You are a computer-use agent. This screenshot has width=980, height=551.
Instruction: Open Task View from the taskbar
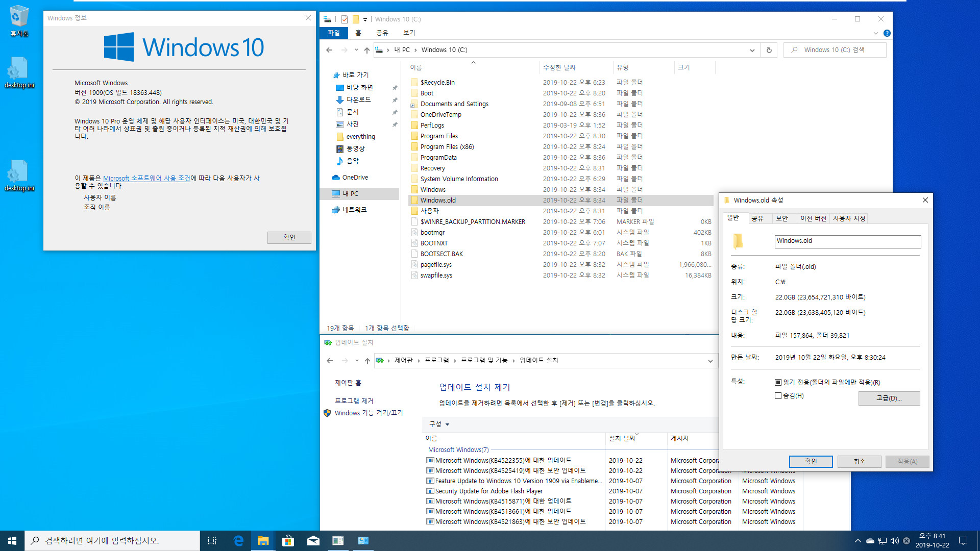(212, 541)
